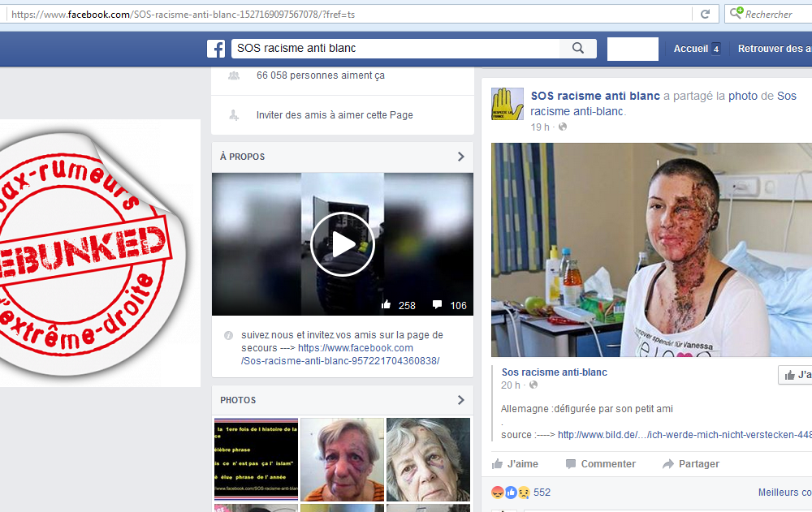Click the Facebook search input field
Image resolution: width=812 pixels, height=512 pixels.
coord(395,48)
